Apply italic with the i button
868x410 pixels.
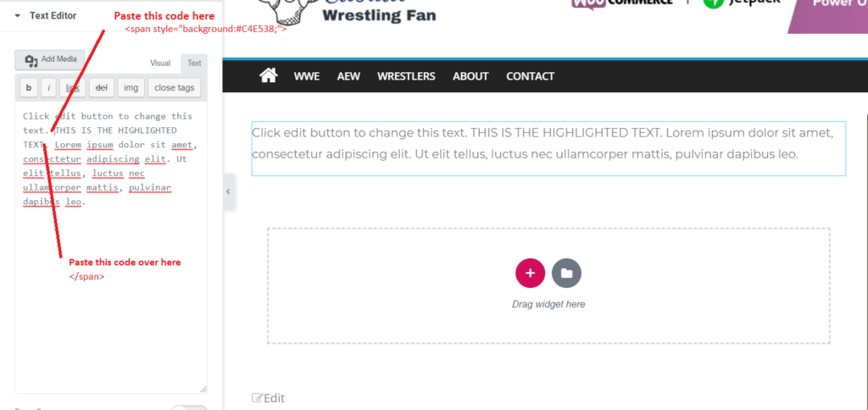click(x=48, y=87)
